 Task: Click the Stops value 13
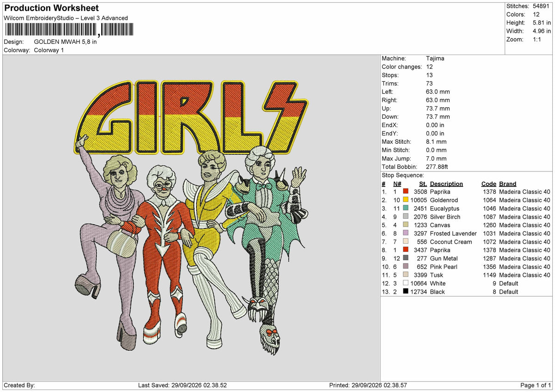(x=429, y=75)
